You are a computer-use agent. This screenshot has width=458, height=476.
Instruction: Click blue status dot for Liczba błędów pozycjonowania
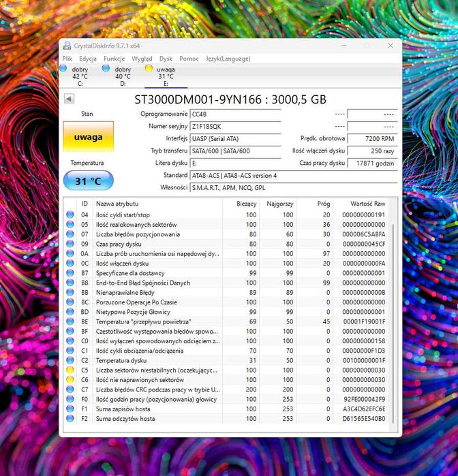[x=70, y=234]
